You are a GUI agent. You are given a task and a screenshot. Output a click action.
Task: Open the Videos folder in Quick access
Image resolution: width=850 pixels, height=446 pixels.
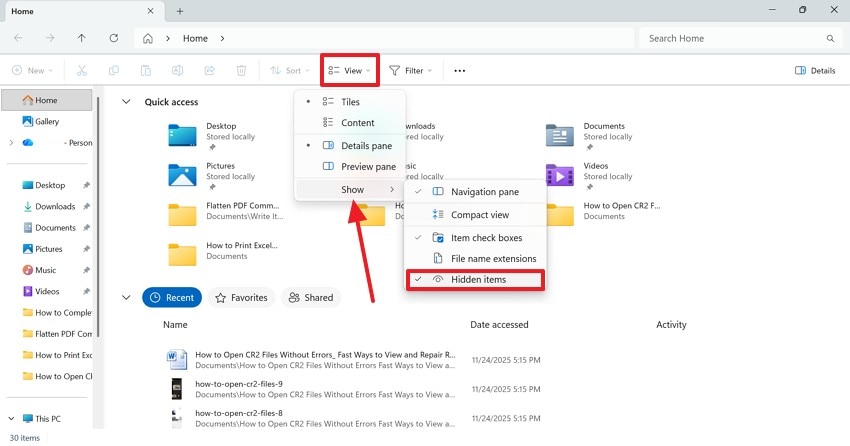(591, 176)
